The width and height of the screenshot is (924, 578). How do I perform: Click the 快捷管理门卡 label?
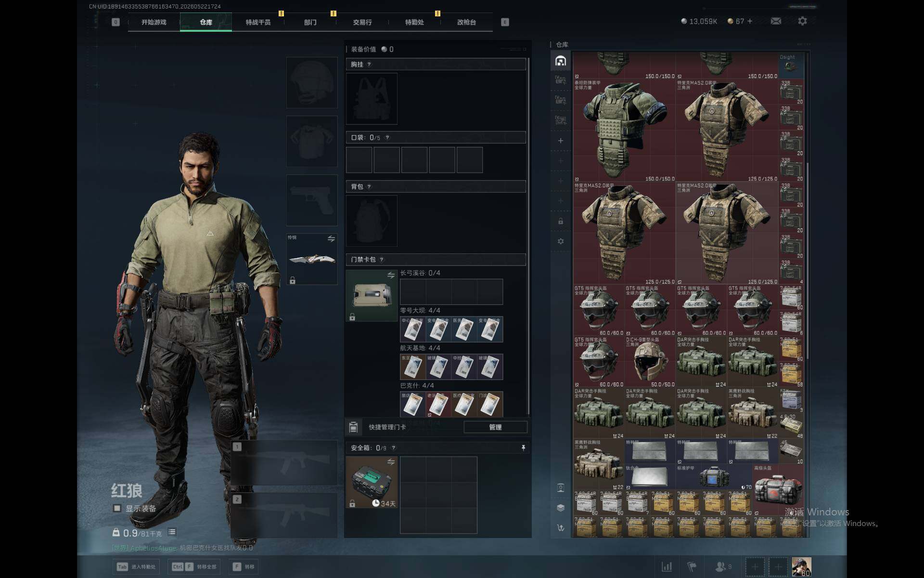[x=387, y=427]
